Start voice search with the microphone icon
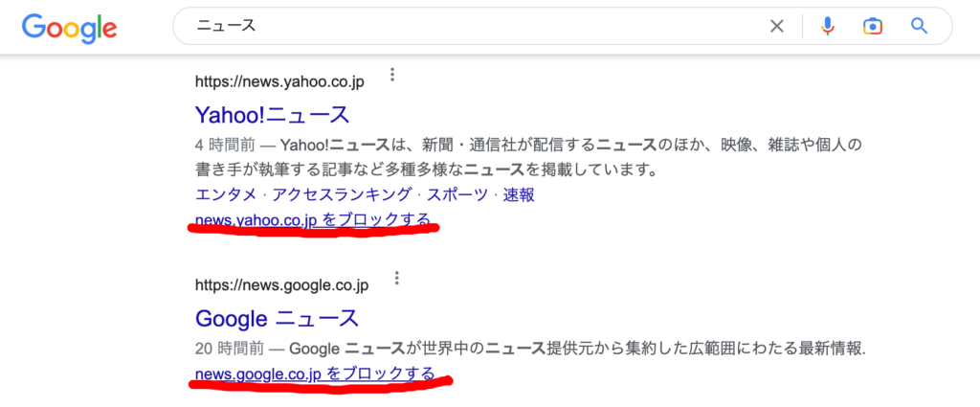 pos(828,26)
